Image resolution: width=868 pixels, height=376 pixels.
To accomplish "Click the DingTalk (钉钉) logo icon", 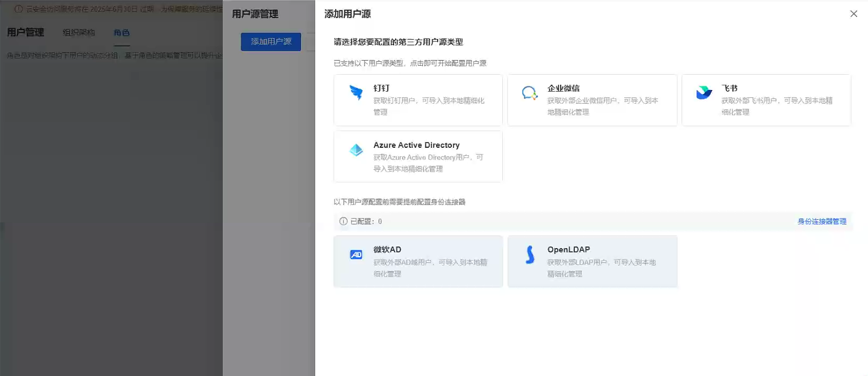I will [x=356, y=93].
